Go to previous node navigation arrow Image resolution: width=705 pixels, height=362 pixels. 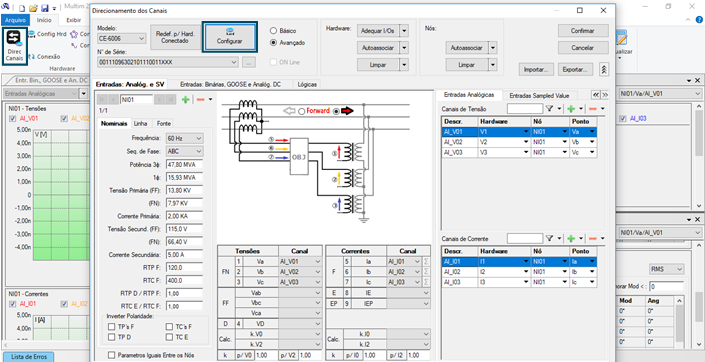pos(113,99)
